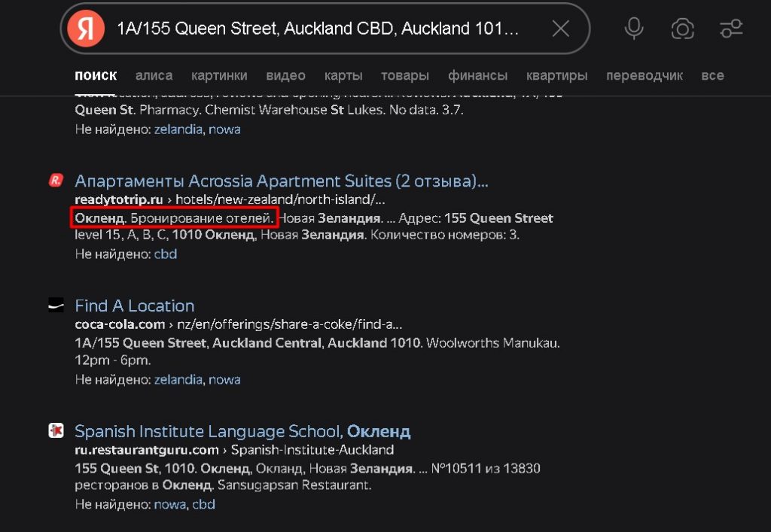The width and height of the screenshot is (771, 532).
Task: Click the readytotrip favicon icon
Action: [x=56, y=181]
